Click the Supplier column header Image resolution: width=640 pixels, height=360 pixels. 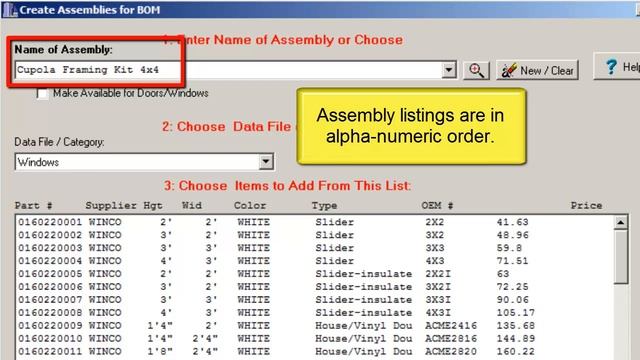click(111, 206)
